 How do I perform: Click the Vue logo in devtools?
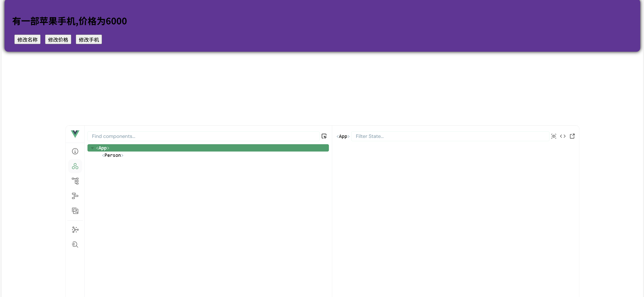[75, 134]
